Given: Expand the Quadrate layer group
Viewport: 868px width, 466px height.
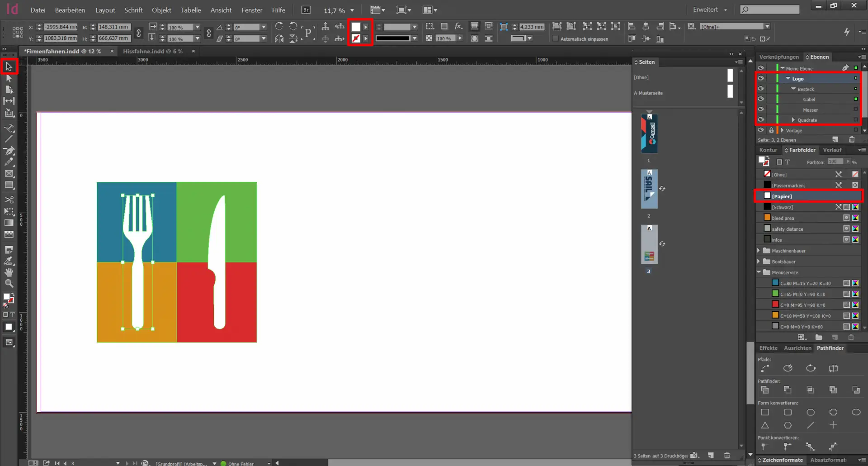Looking at the screenshot, I should [x=793, y=120].
